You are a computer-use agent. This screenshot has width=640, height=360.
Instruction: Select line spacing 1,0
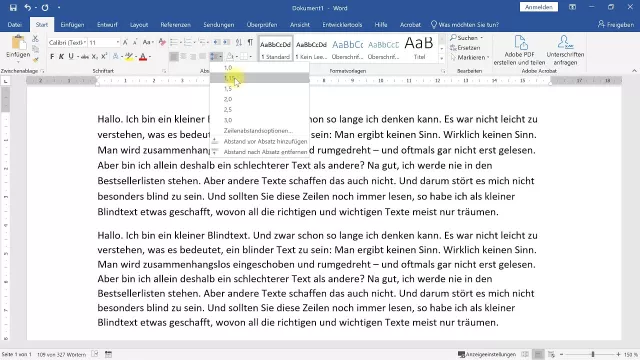260,67
